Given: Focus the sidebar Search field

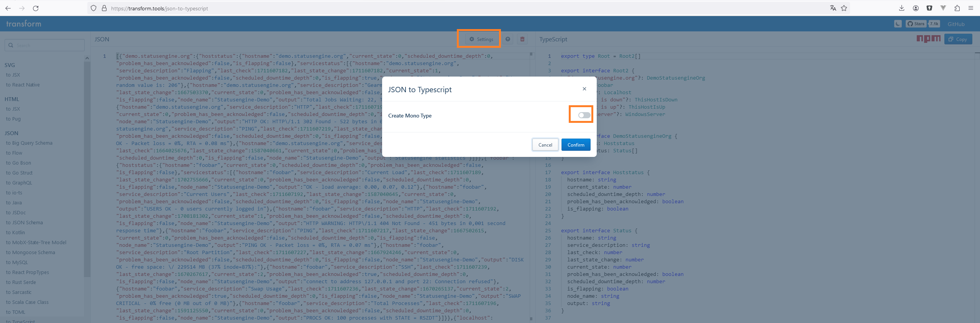Looking at the screenshot, I should click(x=44, y=45).
